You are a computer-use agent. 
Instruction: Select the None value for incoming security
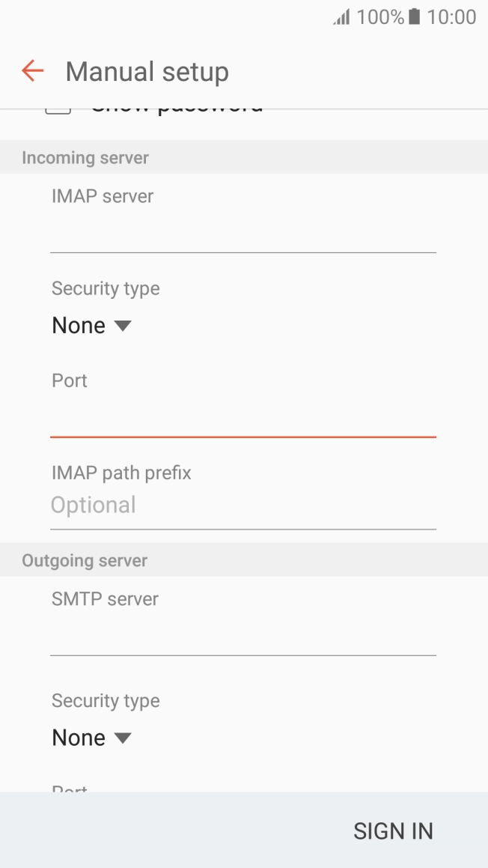tap(77, 325)
